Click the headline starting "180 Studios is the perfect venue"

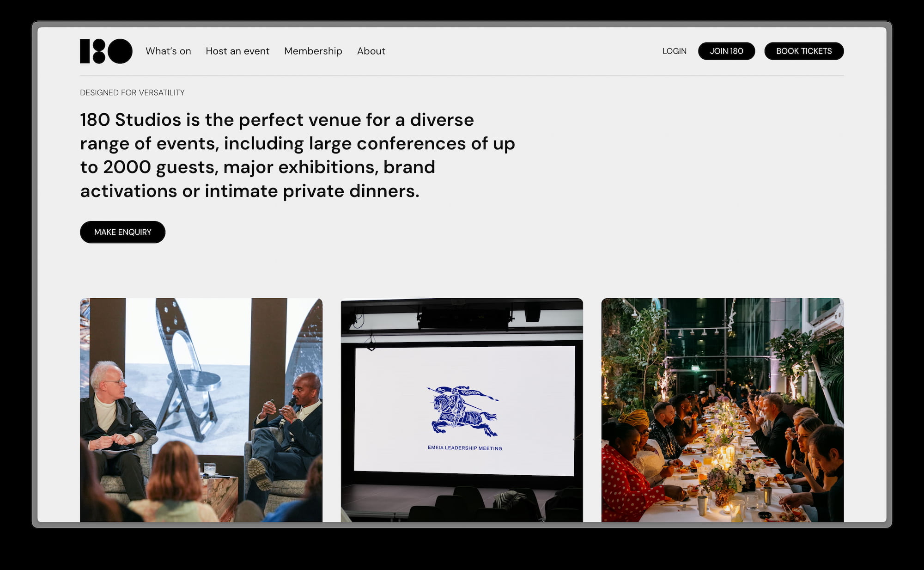click(298, 155)
